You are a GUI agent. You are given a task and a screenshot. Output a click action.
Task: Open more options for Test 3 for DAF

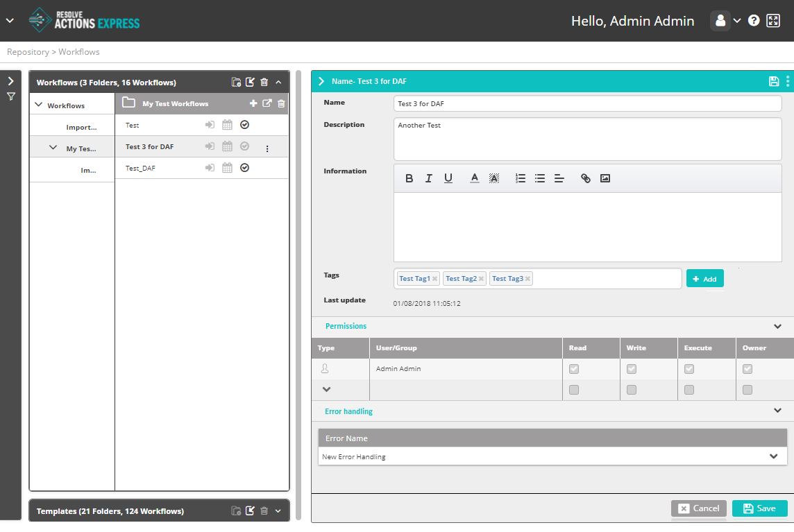tap(267, 149)
